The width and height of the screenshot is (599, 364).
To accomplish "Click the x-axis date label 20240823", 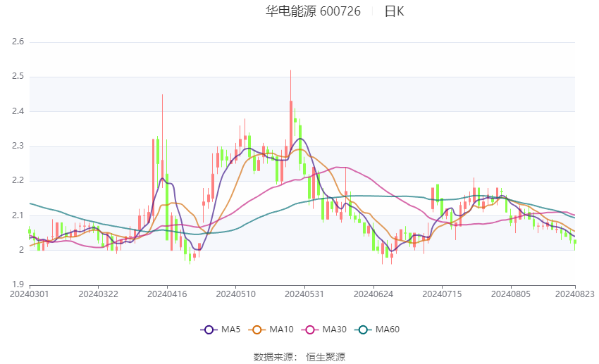I will pyautogui.click(x=575, y=294).
